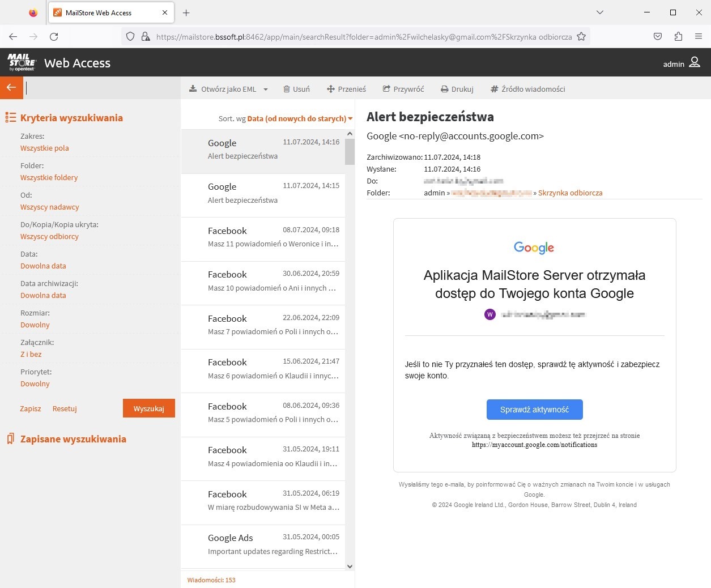711x588 pixels.
Task: Click the browser back arrow
Action: pos(13,37)
